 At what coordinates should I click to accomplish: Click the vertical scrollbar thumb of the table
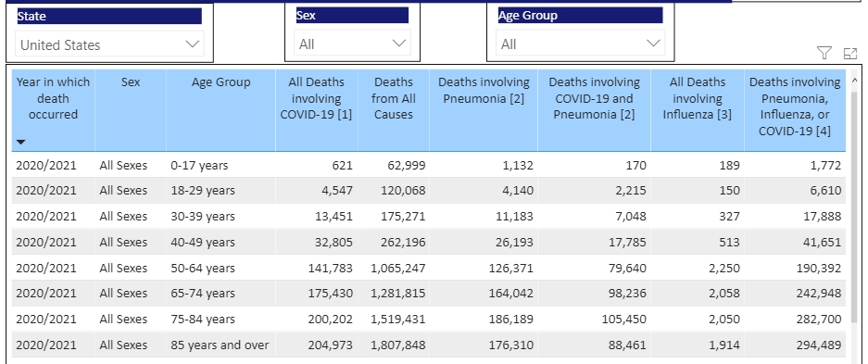coord(853,207)
